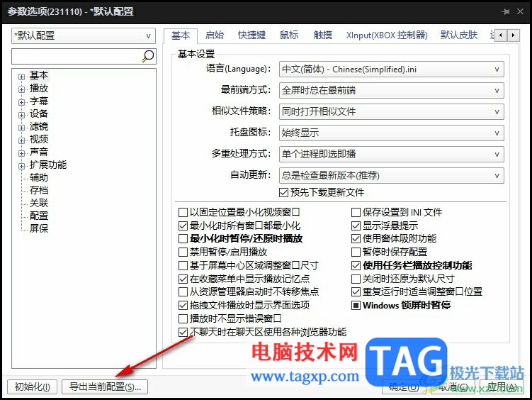Screen dimensions: 532x400
Task: Switch to the XInput(XBOX 控制器) tab
Action: [x=387, y=35]
